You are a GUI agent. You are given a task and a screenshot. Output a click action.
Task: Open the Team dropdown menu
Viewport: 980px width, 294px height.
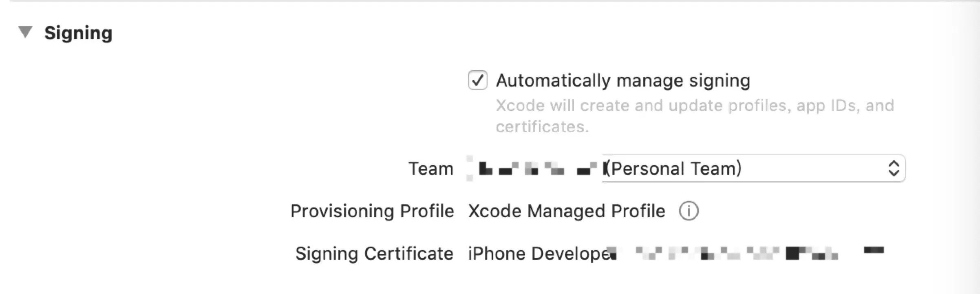686,168
